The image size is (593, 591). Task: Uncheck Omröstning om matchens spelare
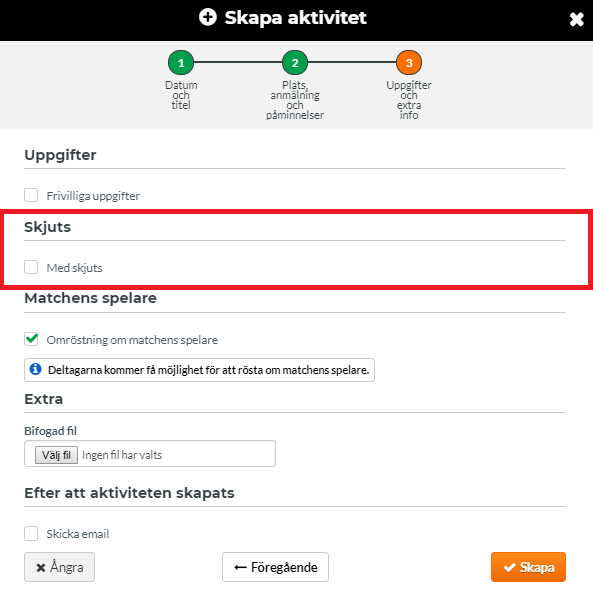tap(31, 339)
